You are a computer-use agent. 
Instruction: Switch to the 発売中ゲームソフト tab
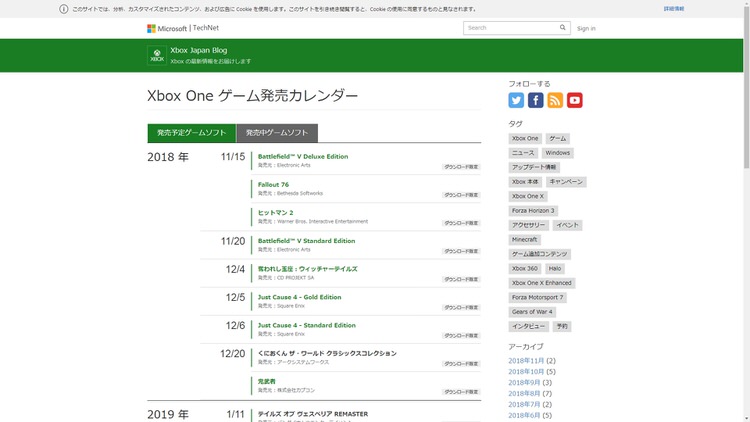pos(277,133)
